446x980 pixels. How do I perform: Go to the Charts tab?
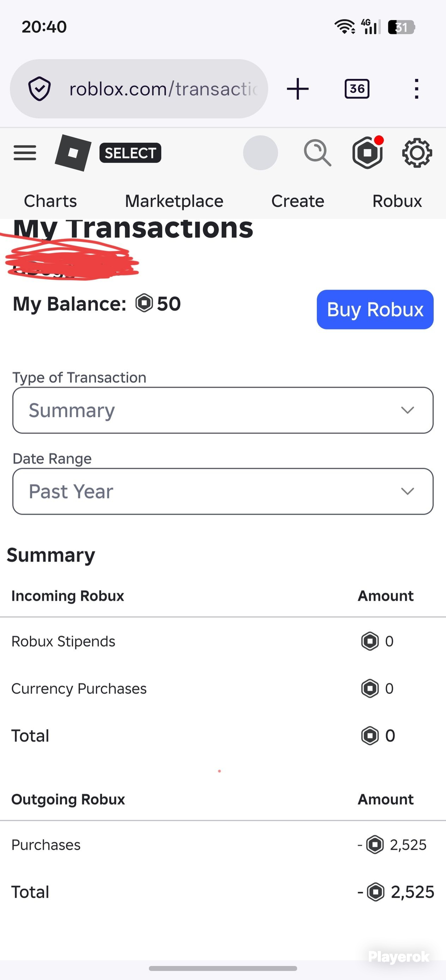50,201
